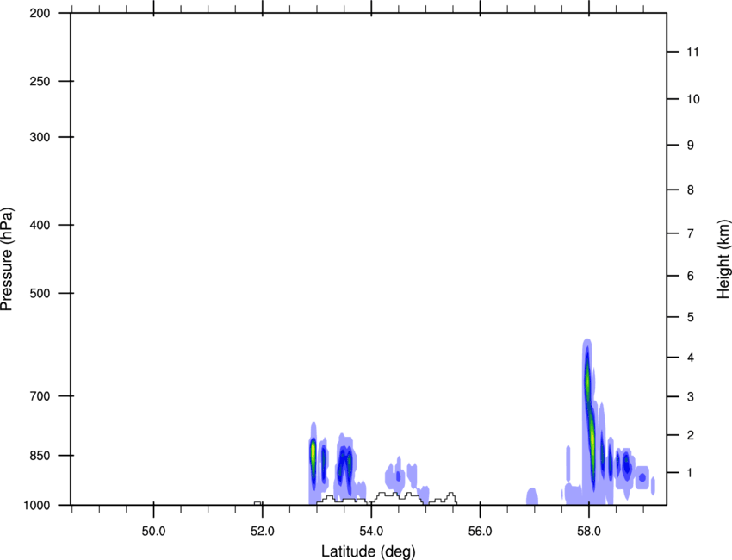732x560 pixels.
Task: Click pressure tick label '200'
Action: [40, 14]
